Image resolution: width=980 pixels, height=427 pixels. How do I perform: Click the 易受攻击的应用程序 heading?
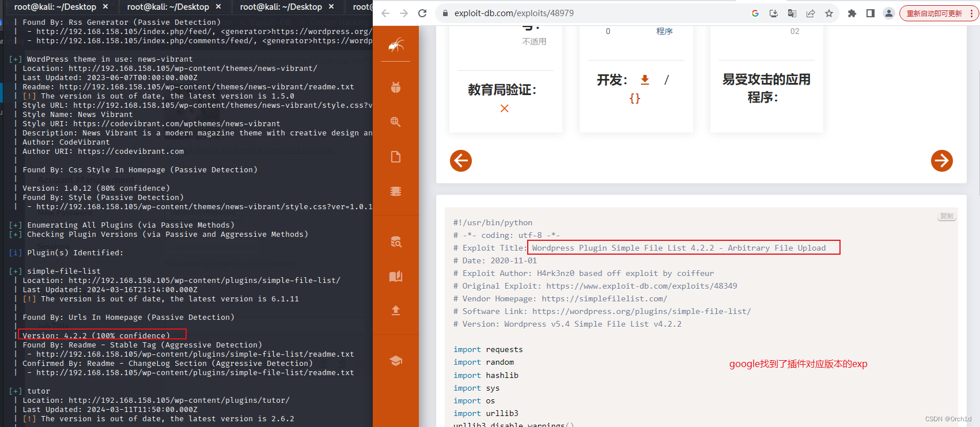tap(766, 88)
